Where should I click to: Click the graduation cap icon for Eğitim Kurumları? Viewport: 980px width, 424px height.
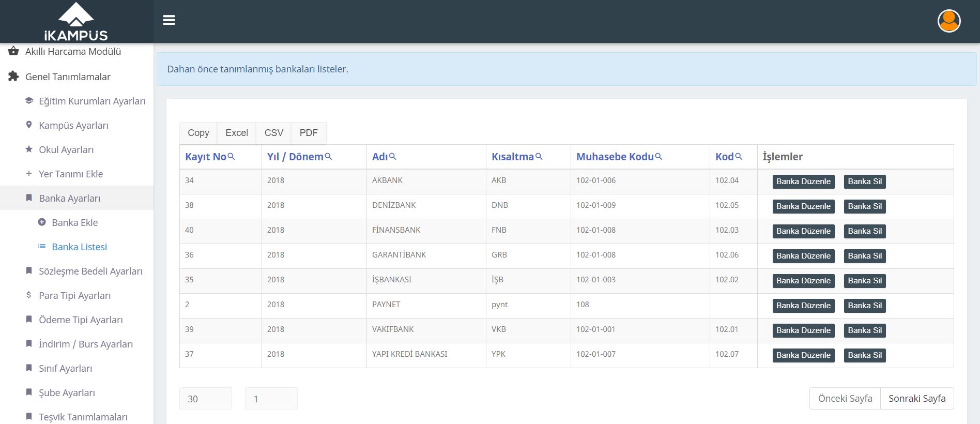coord(29,100)
